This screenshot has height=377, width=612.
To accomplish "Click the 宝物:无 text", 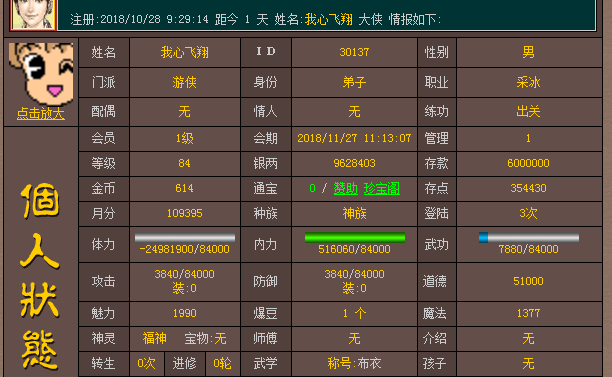I will point(205,338).
